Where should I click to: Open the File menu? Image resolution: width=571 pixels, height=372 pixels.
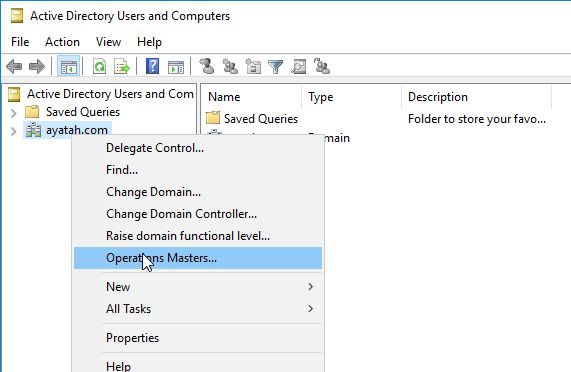tap(20, 42)
